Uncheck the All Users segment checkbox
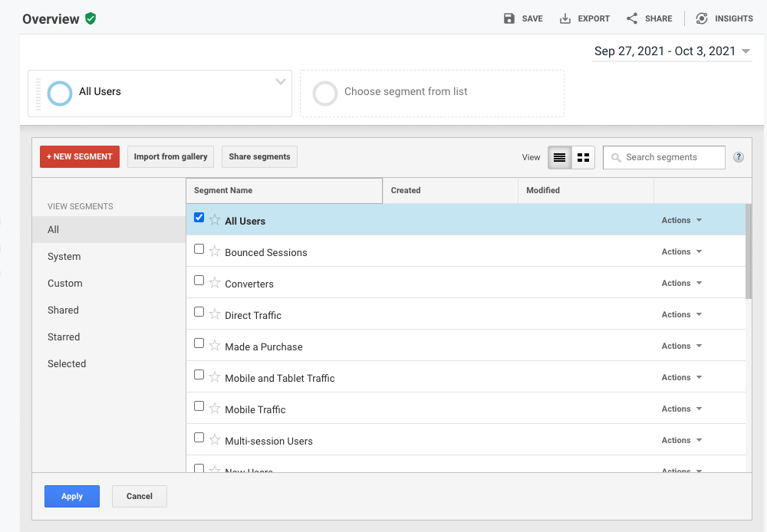Image resolution: width=767 pixels, height=532 pixels. click(199, 218)
